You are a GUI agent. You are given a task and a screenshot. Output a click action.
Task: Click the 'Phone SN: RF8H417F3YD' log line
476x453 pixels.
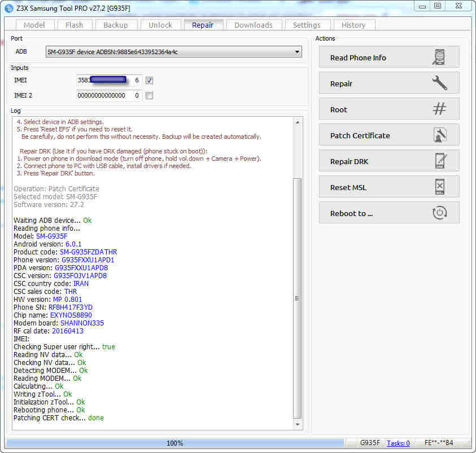coord(53,307)
